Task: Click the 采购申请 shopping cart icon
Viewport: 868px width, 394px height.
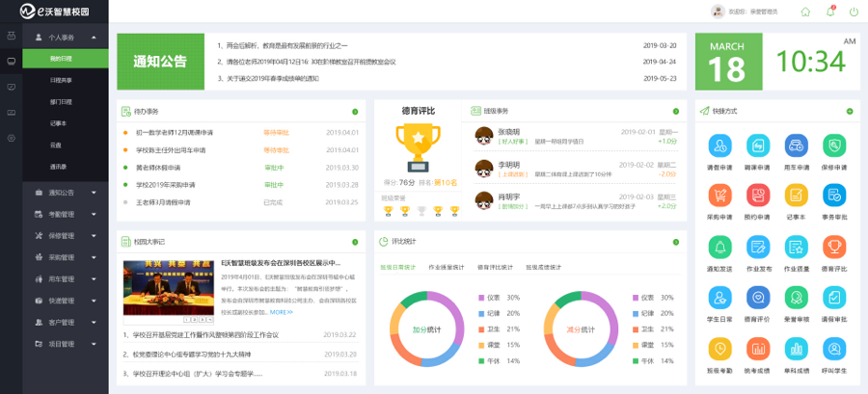Action: tap(719, 196)
